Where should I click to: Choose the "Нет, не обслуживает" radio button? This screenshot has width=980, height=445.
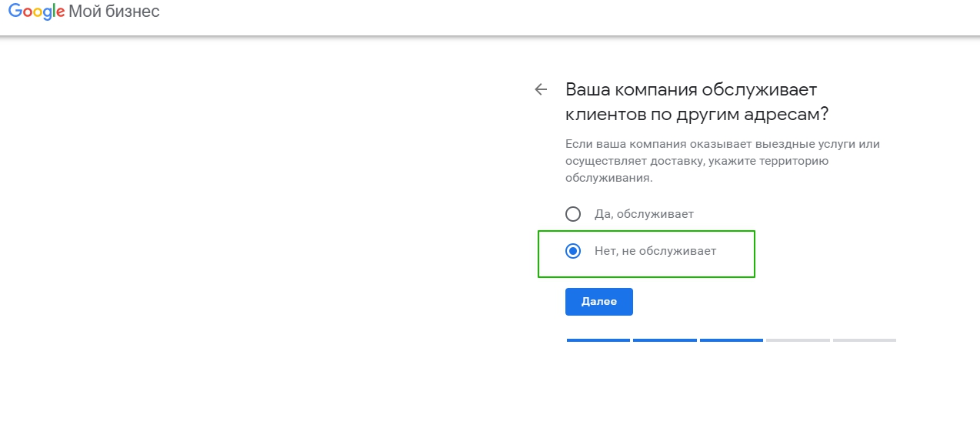[572, 251]
